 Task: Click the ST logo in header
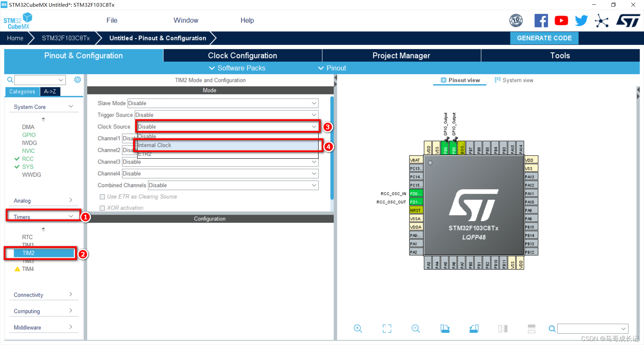pos(628,21)
